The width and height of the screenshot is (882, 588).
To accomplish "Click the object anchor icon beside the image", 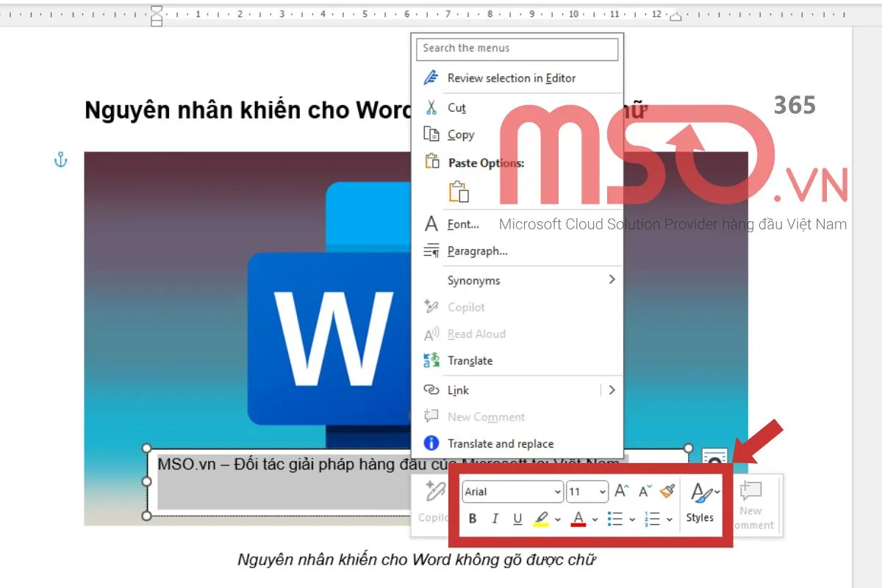I will pyautogui.click(x=61, y=160).
